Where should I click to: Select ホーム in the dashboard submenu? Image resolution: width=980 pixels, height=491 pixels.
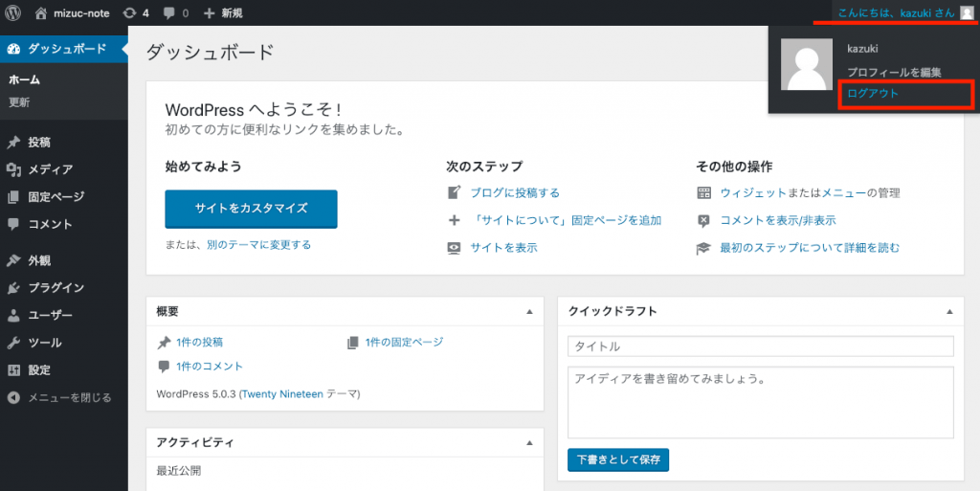coord(24,79)
